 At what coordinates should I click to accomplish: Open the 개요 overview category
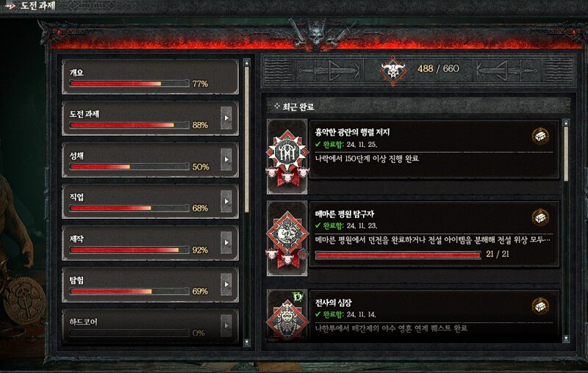pyautogui.click(x=151, y=77)
